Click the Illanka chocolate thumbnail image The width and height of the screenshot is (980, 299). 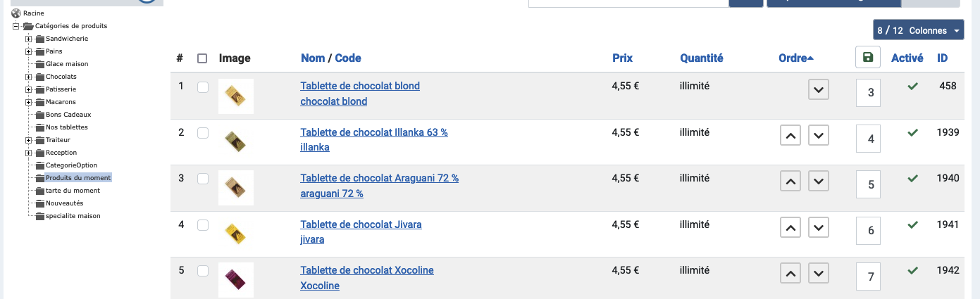[236, 142]
